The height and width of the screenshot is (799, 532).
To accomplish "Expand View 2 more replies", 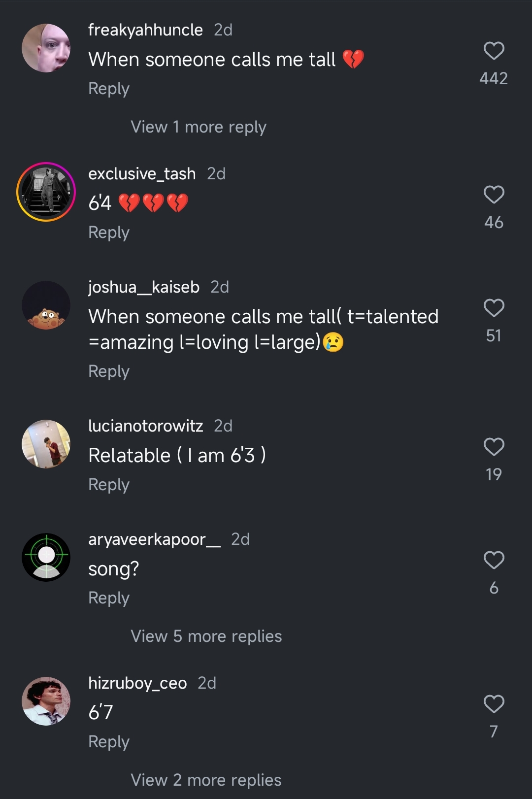I will tap(206, 780).
